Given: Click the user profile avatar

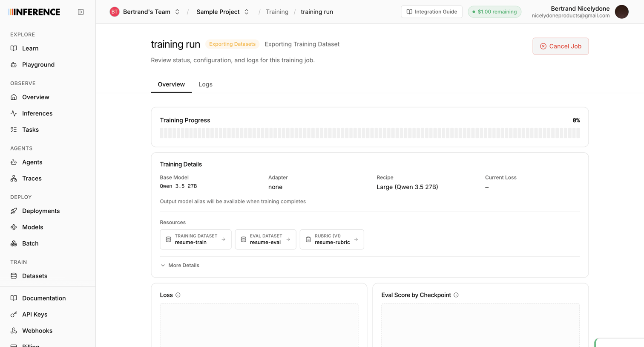Looking at the screenshot, I should pos(622,12).
